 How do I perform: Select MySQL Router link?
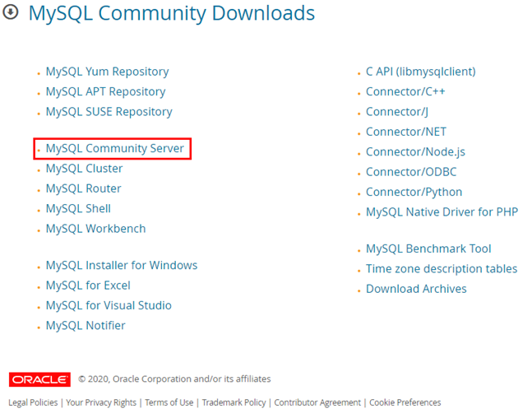(84, 188)
